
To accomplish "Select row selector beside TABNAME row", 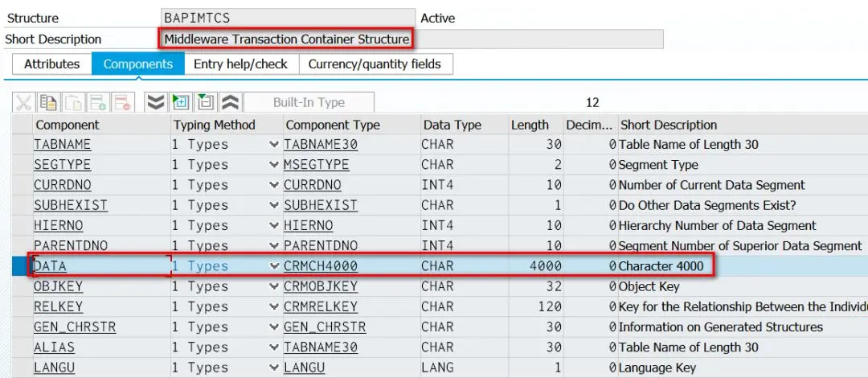I will click(23, 145).
